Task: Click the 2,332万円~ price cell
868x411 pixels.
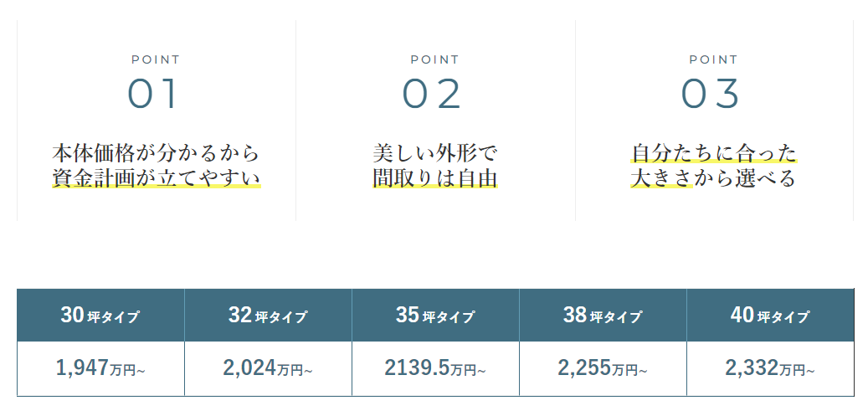Action: click(x=771, y=368)
